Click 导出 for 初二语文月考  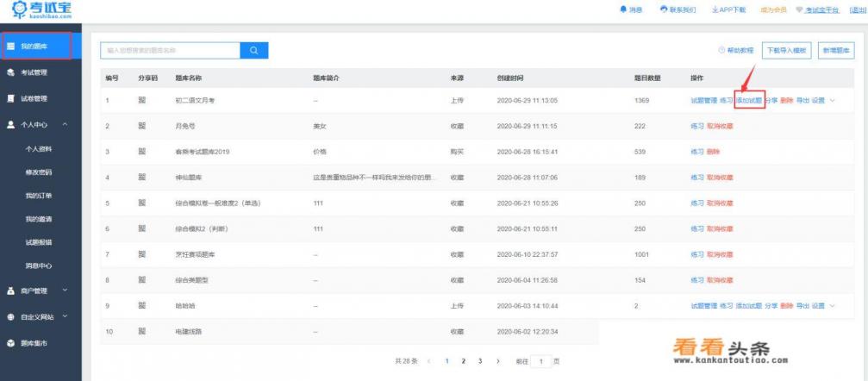click(x=802, y=101)
